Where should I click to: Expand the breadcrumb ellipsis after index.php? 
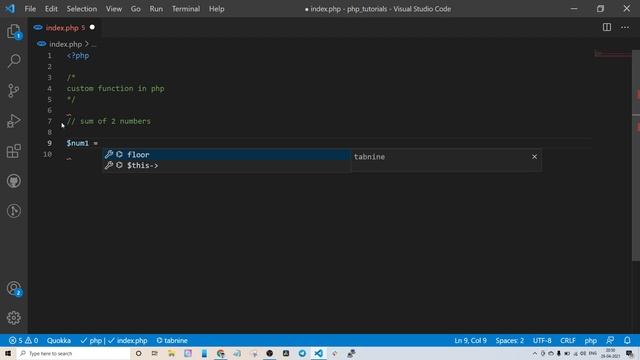(x=93, y=44)
